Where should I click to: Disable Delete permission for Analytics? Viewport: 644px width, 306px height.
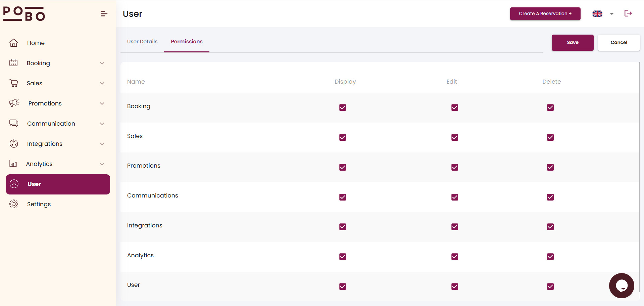point(550,257)
